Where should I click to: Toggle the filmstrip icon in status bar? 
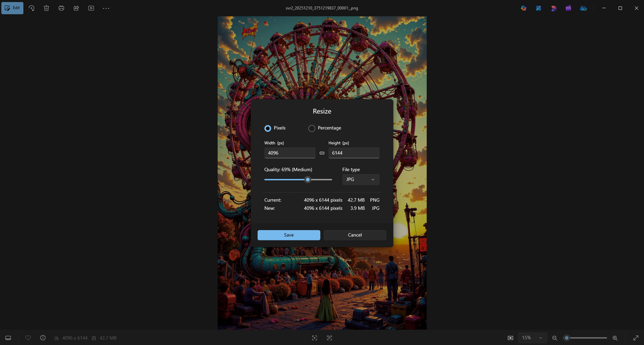click(x=8, y=338)
